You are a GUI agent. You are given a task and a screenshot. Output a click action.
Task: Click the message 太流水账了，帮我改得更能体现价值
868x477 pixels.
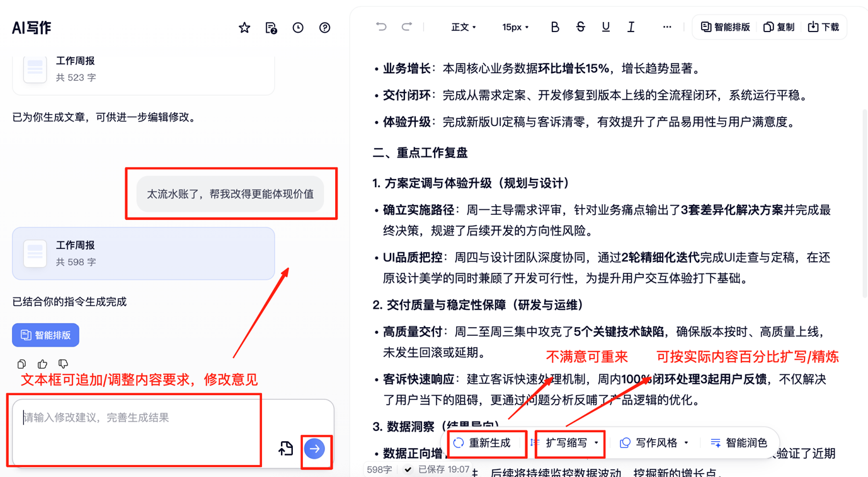[230, 194]
